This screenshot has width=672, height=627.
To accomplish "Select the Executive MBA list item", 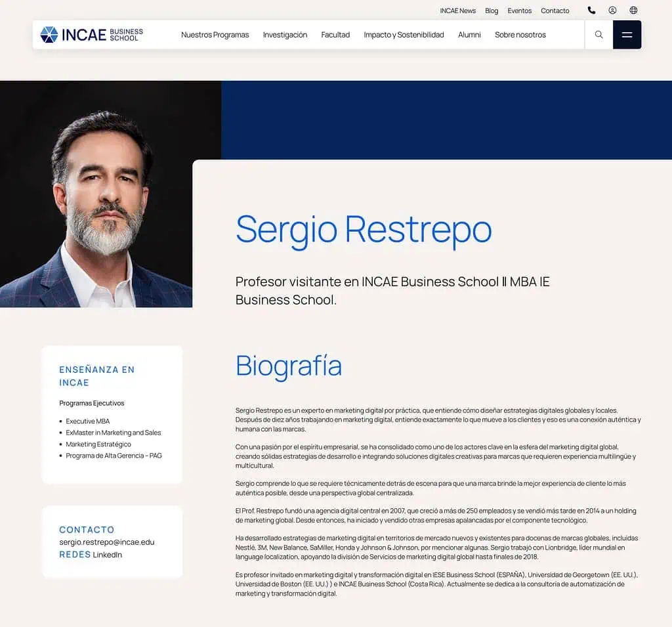I will click(87, 421).
